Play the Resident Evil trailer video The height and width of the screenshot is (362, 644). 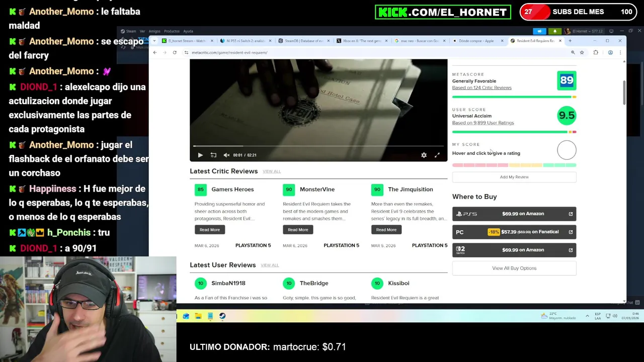[200, 155]
